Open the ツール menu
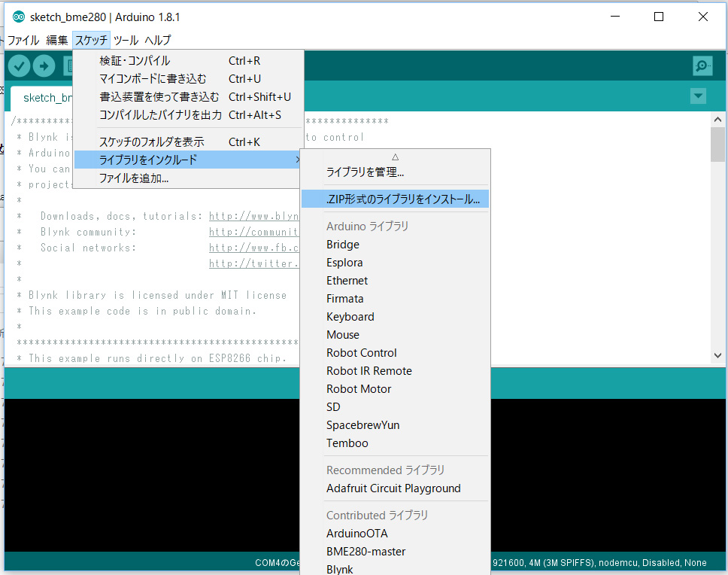Screen dimensions: 728x575 [x=126, y=40]
